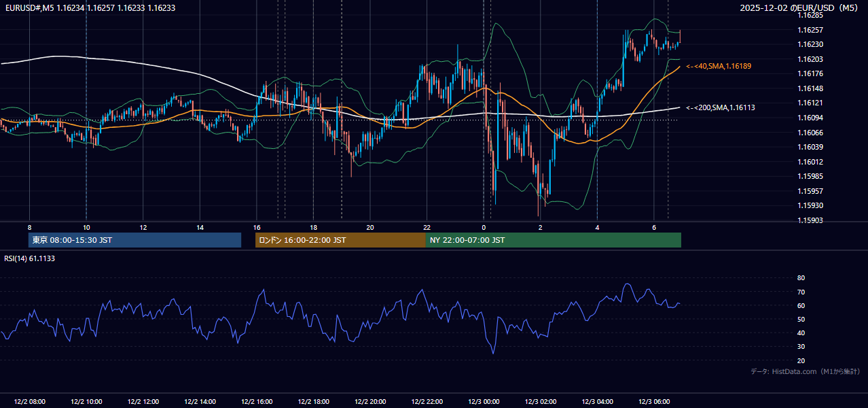Image resolution: width=868 pixels, height=408 pixels.
Task: Click the NY session bar 22:00-07:00 JST
Action: [554, 240]
